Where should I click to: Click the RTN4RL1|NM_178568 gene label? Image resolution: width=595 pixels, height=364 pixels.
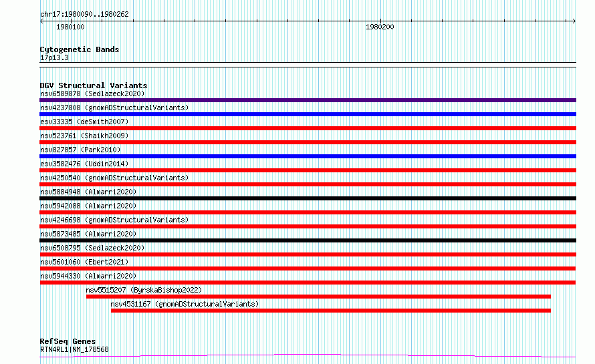[x=74, y=349]
